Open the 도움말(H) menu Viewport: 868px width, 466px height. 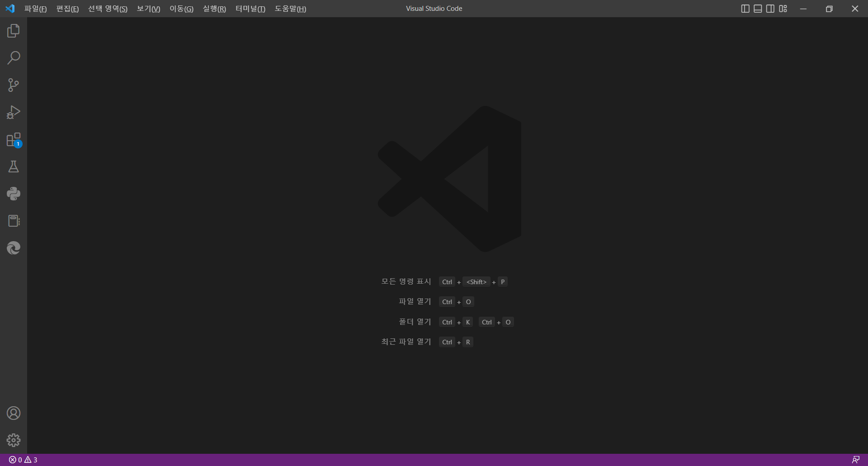[290, 9]
